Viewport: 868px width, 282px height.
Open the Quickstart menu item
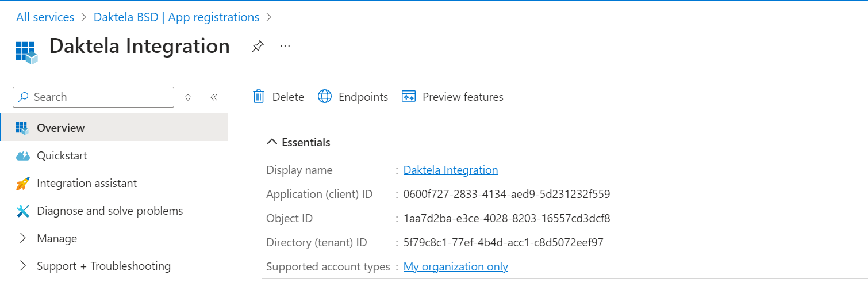click(x=62, y=155)
